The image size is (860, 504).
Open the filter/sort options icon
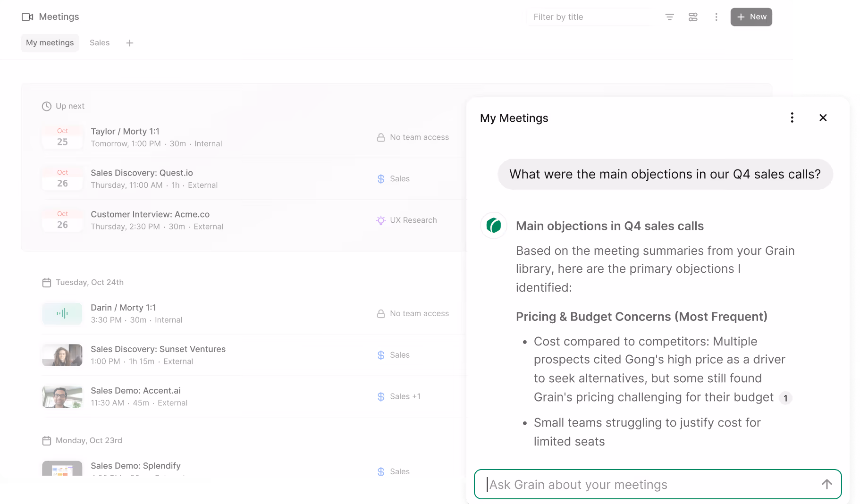[x=669, y=17]
